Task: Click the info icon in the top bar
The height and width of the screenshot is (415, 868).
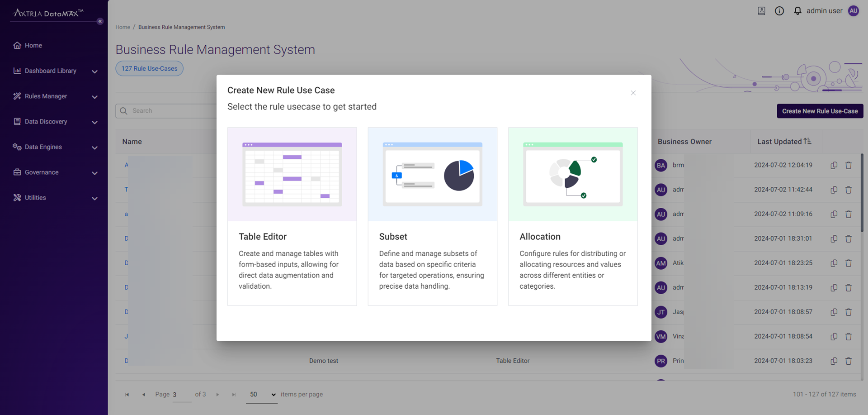Action: [779, 10]
